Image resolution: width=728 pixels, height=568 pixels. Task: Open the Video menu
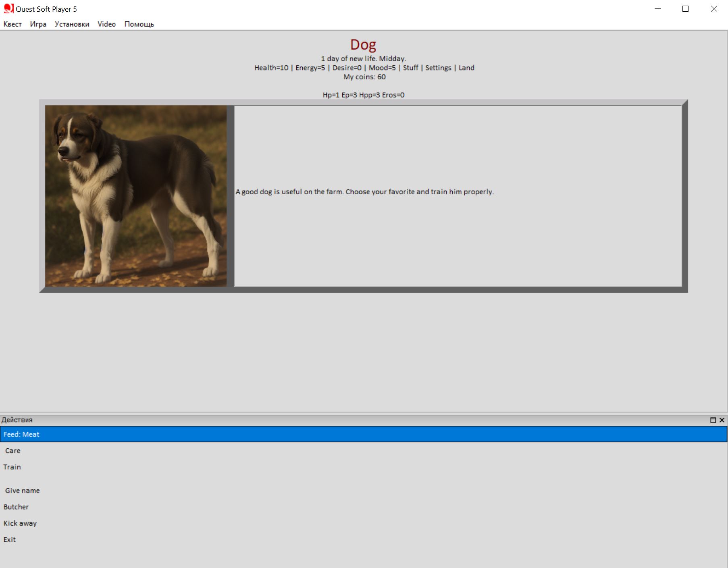[x=106, y=24]
